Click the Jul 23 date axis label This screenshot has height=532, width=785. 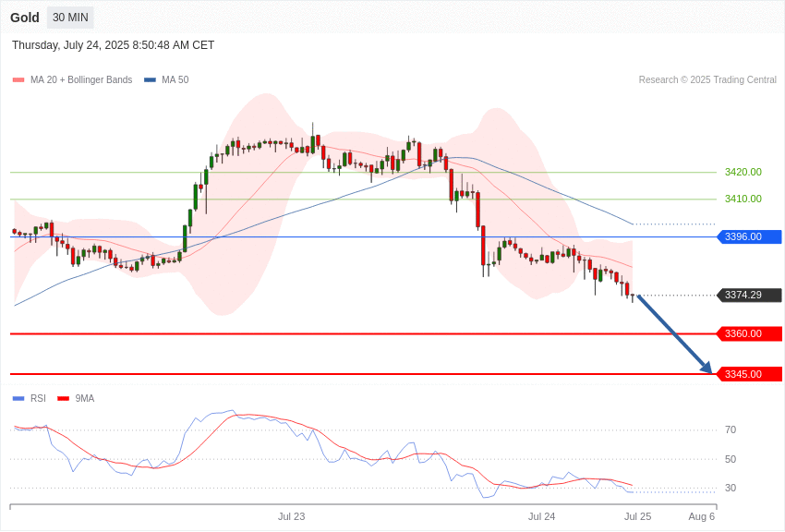291,516
